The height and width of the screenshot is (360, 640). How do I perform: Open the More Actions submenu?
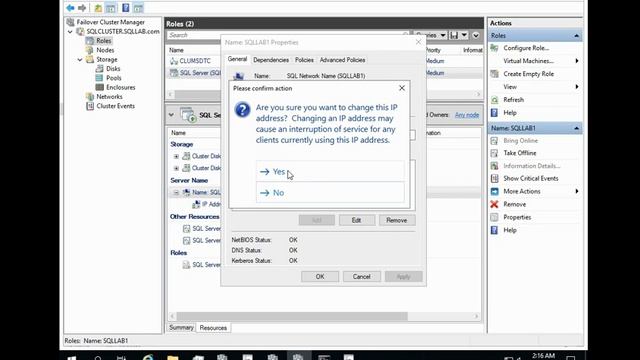coord(522,191)
